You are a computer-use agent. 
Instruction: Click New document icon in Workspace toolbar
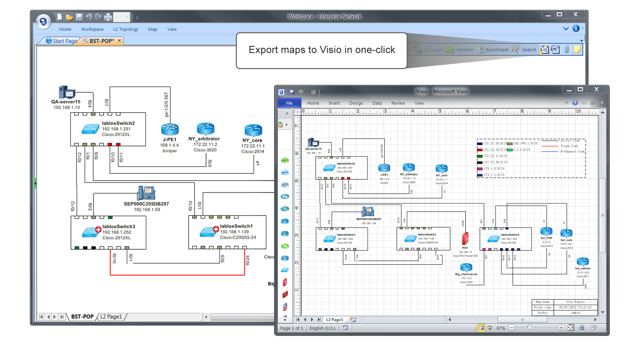click(x=60, y=17)
